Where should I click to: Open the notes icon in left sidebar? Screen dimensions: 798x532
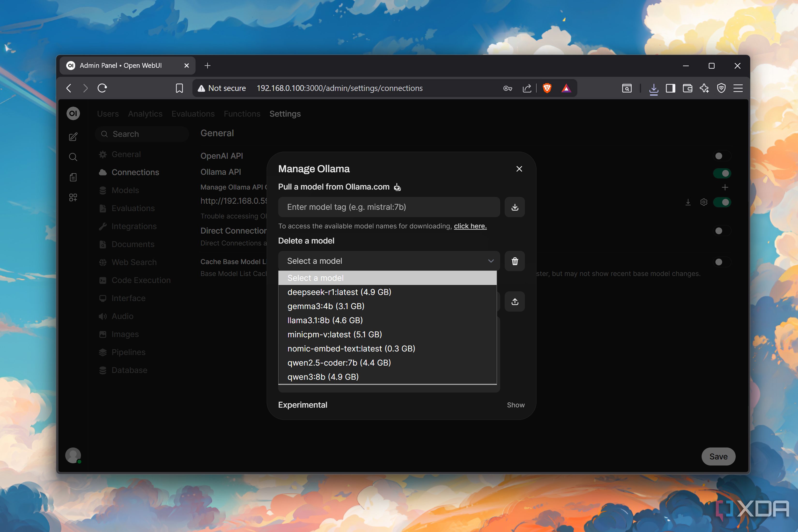coord(73,177)
